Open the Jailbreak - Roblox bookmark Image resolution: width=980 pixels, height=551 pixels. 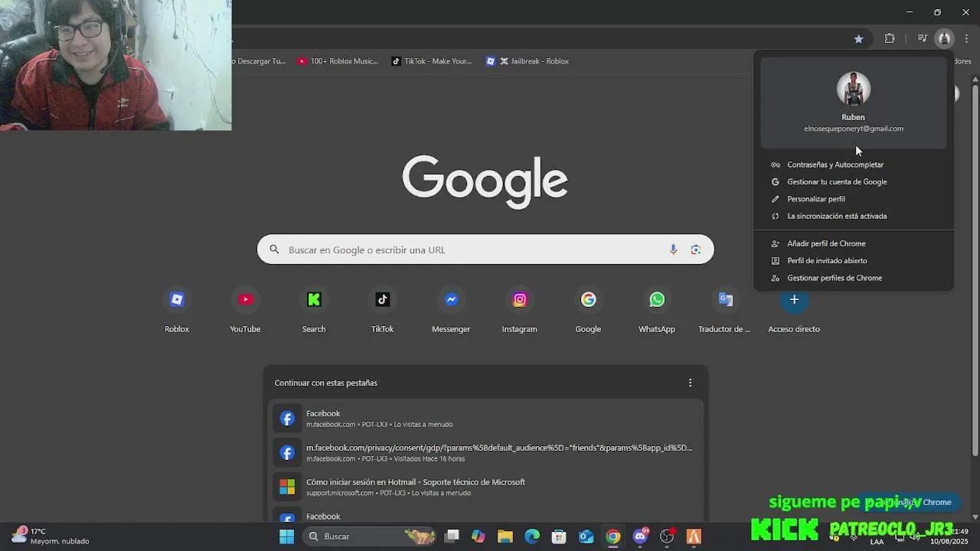point(528,61)
